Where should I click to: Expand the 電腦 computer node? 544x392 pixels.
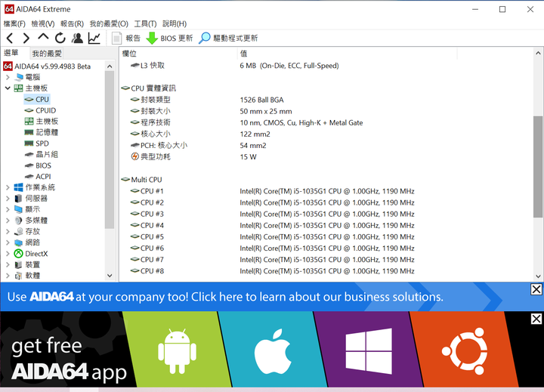[8, 77]
